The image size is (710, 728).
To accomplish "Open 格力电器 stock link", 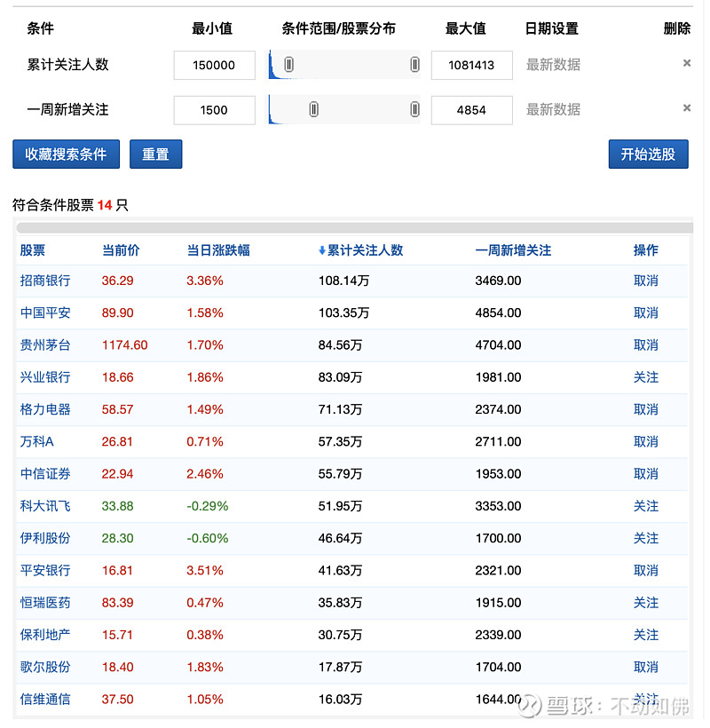I will [45, 409].
